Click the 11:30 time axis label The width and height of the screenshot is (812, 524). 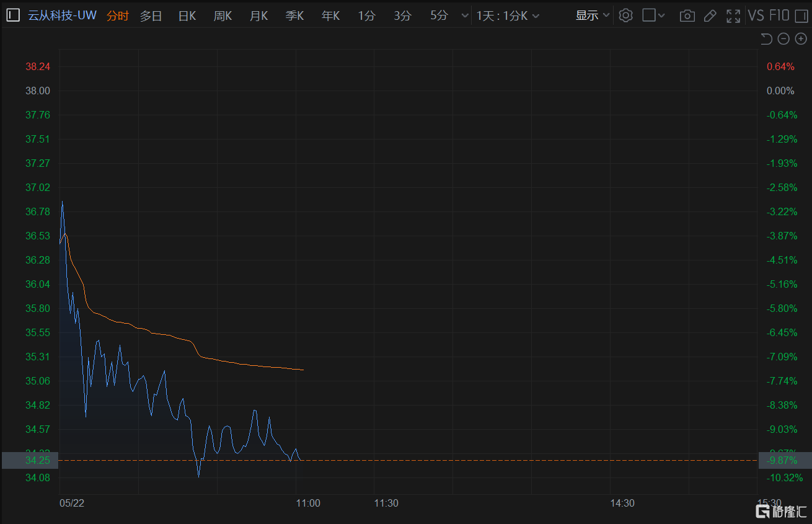386,503
